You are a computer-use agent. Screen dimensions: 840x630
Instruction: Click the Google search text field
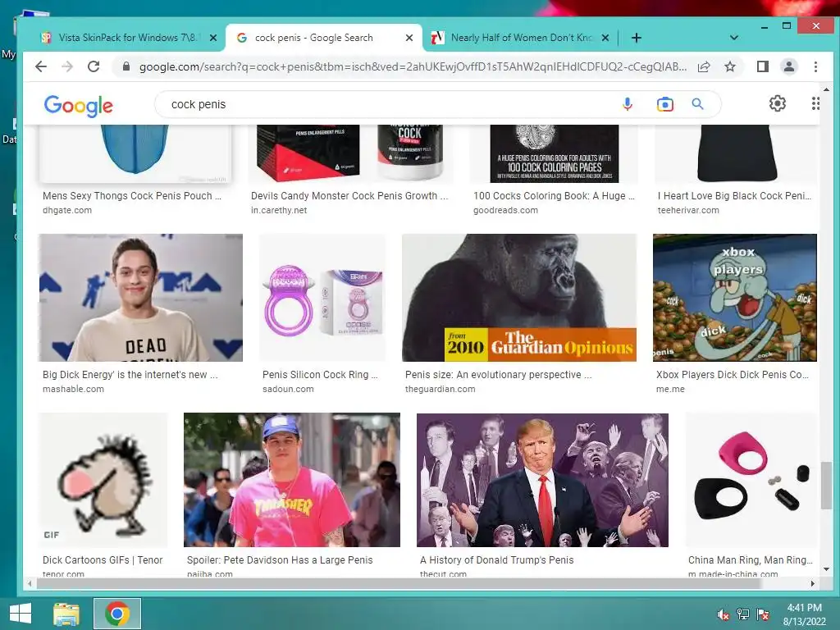click(391, 104)
